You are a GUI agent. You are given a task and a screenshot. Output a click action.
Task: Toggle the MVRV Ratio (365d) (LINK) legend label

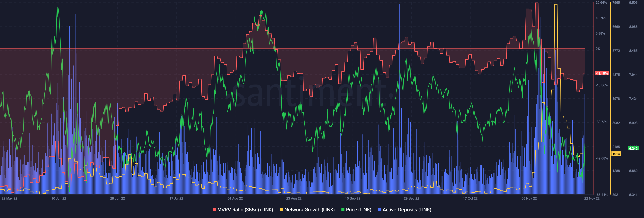point(245,210)
